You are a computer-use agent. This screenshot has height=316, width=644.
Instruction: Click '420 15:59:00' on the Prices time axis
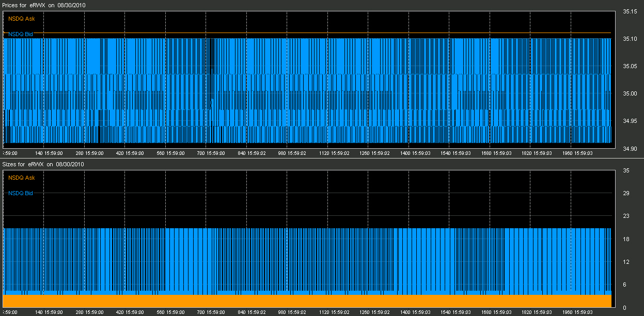(130, 153)
